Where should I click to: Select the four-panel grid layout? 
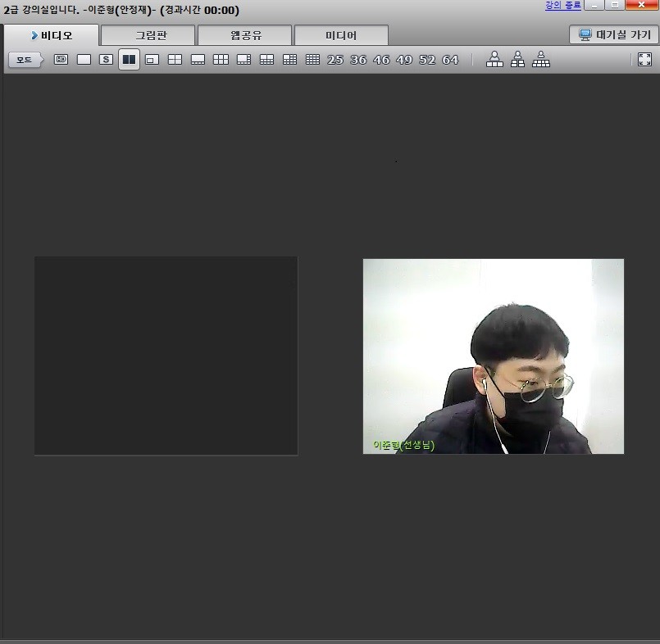coord(175,60)
